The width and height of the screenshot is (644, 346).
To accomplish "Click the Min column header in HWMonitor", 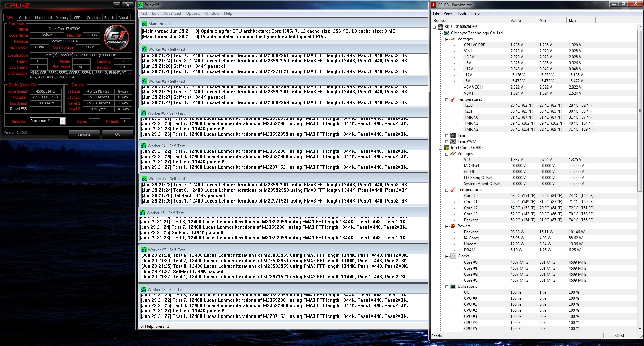I will point(552,21).
